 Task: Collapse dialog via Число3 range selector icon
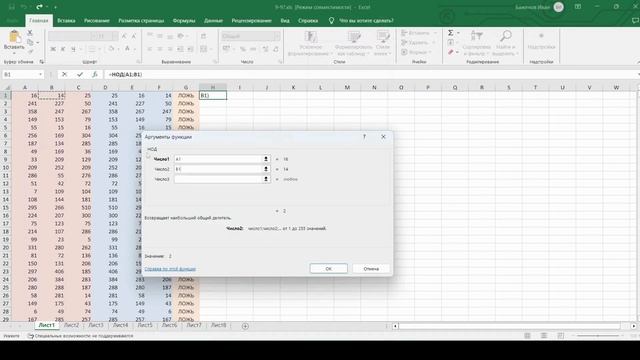tap(266, 179)
